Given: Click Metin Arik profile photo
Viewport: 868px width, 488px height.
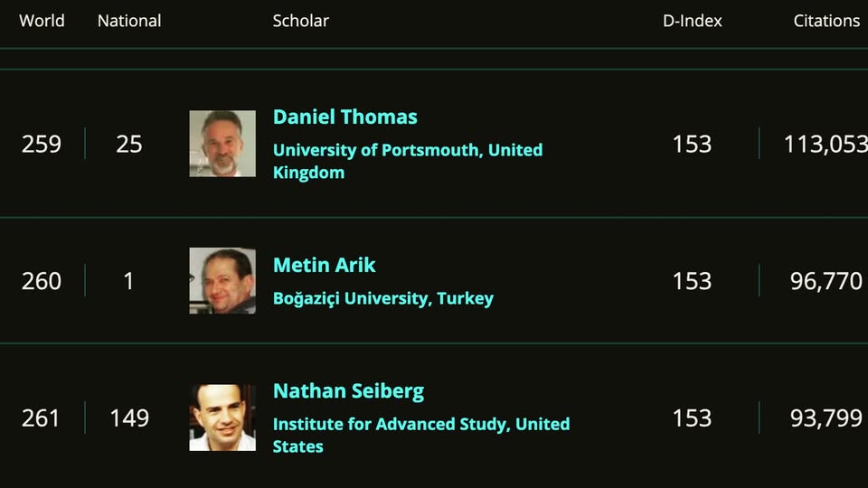Looking at the screenshot, I should 222,280.
